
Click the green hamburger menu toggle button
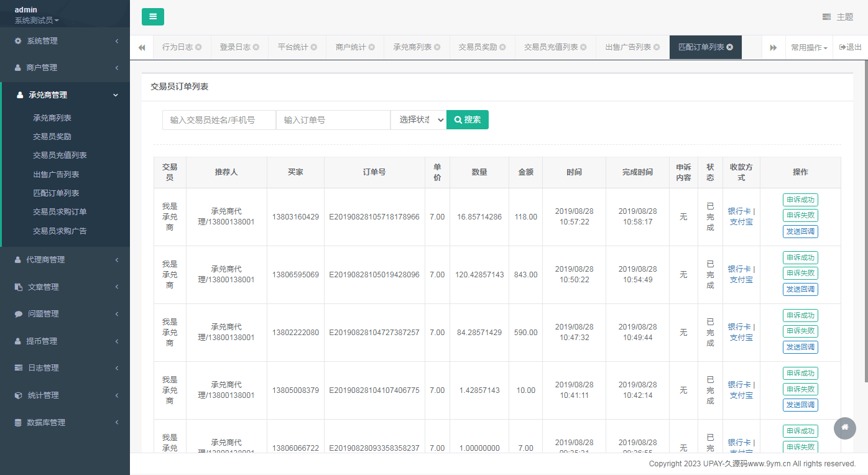[x=153, y=17]
